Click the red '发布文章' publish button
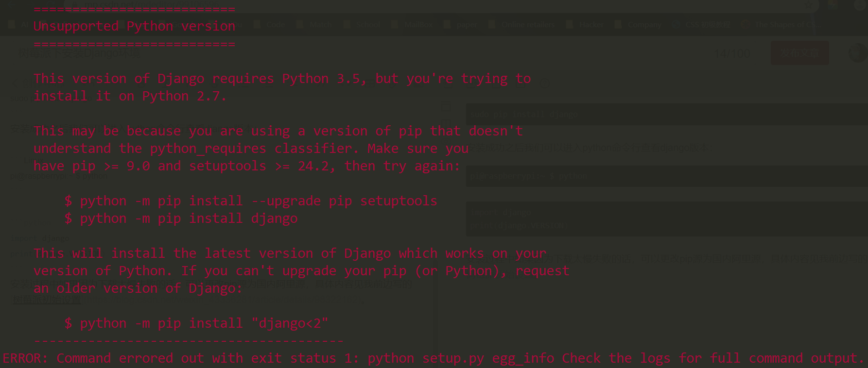Screen dimensions: 868x368 pyautogui.click(x=799, y=53)
